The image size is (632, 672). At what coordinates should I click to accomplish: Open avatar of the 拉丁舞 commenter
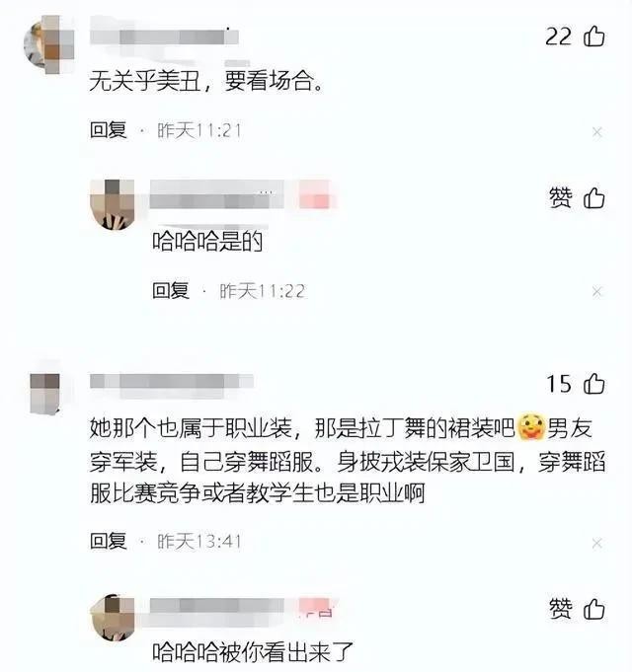pos(45,394)
